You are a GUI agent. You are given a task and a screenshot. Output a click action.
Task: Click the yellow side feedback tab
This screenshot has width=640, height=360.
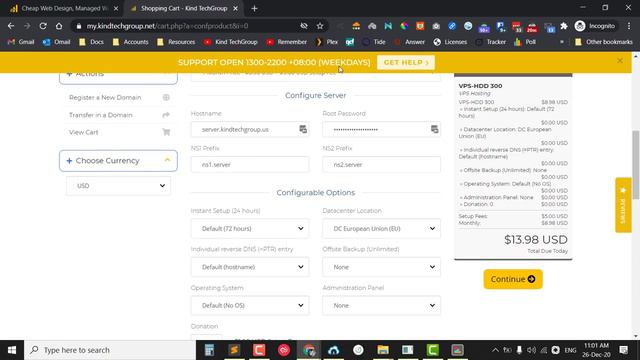click(623, 205)
